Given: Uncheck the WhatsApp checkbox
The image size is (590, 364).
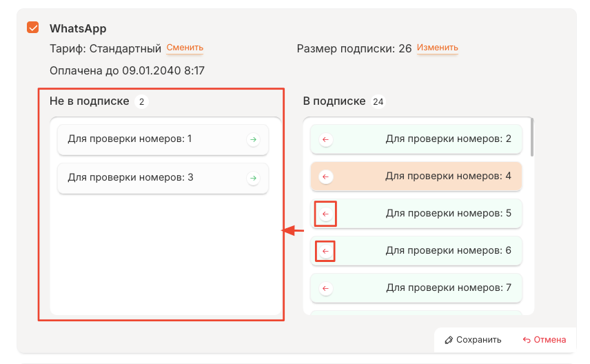Looking at the screenshot, I should coord(32,28).
